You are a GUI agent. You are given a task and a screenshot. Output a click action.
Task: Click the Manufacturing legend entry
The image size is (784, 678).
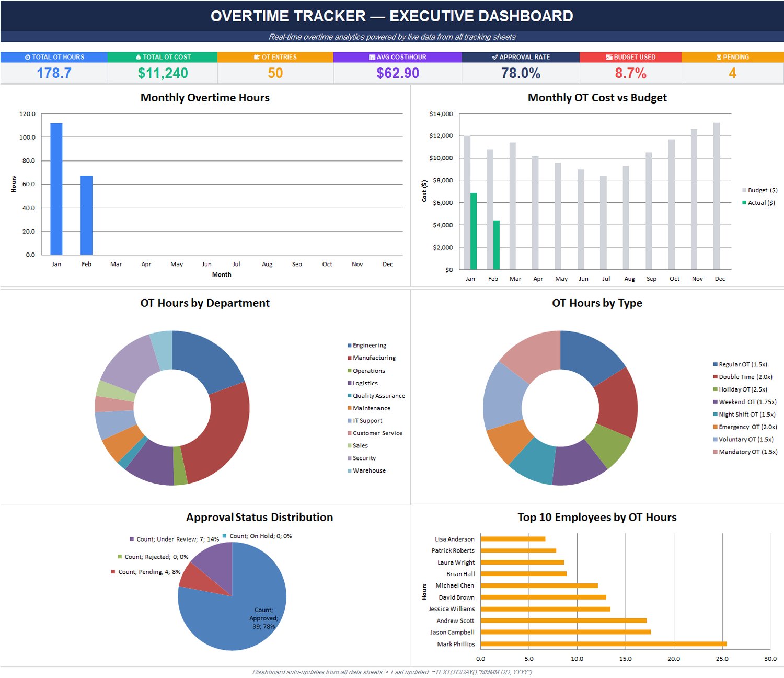[x=372, y=358]
